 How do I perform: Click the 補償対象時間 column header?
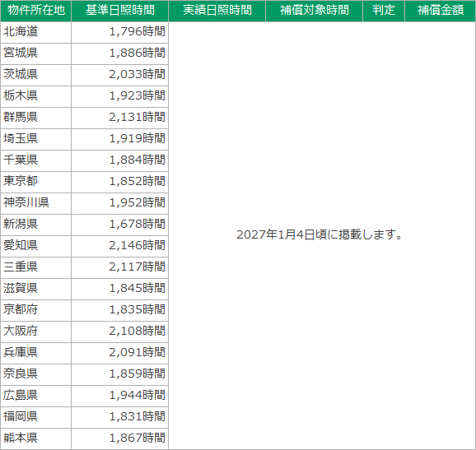(x=315, y=11)
